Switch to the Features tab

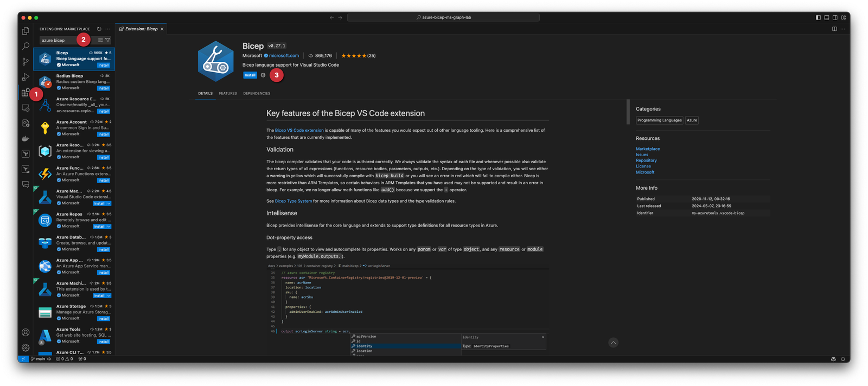point(228,93)
